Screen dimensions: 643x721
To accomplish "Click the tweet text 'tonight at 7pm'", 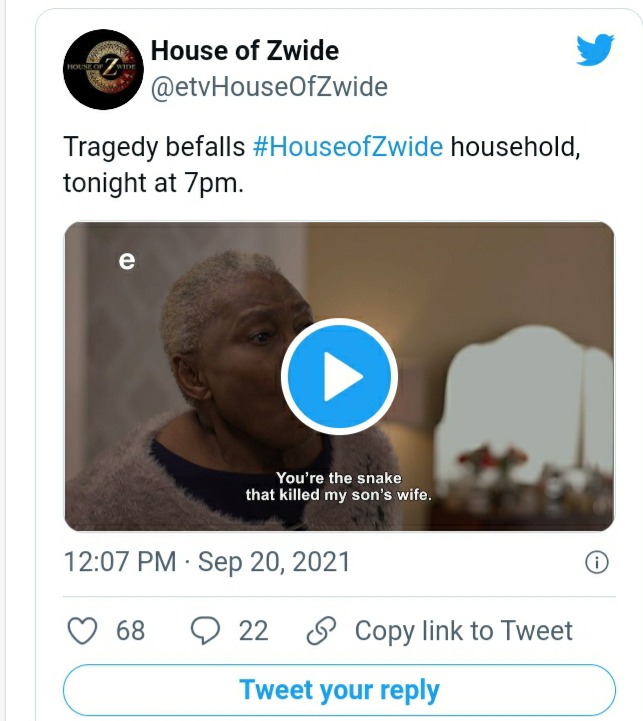I will [x=153, y=183].
